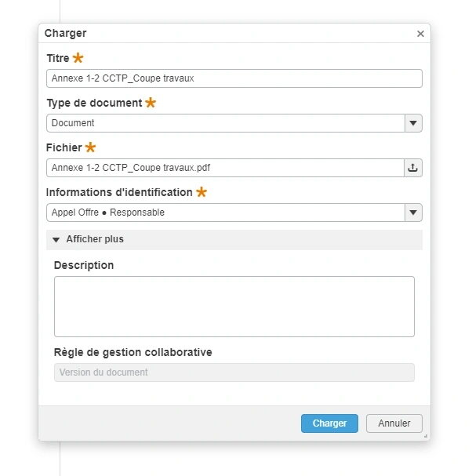Close the Charger dialog with the X
The image size is (472, 476).
click(x=420, y=34)
